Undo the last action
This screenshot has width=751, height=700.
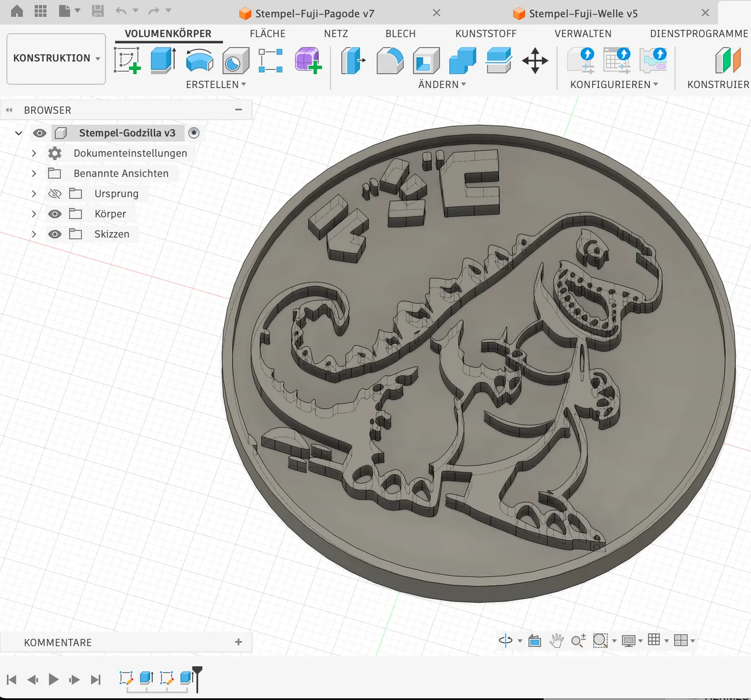(x=121, y=10)
